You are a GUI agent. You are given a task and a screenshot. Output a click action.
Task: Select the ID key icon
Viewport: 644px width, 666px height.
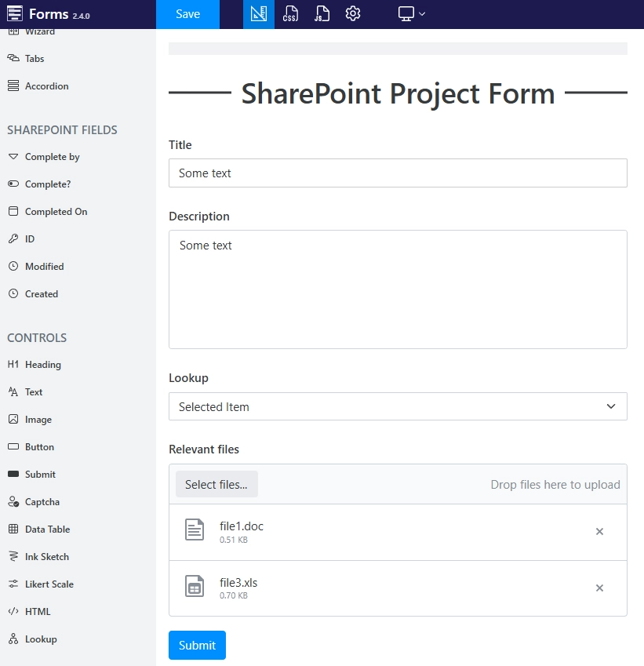click(x=13, y=238)
